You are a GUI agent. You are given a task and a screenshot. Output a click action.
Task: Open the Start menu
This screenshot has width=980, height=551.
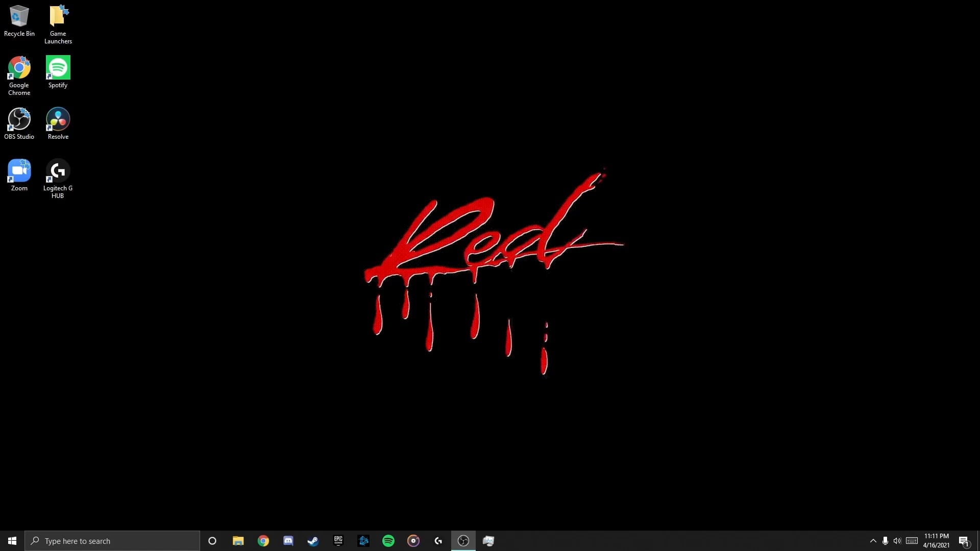[x=11, y=540]
